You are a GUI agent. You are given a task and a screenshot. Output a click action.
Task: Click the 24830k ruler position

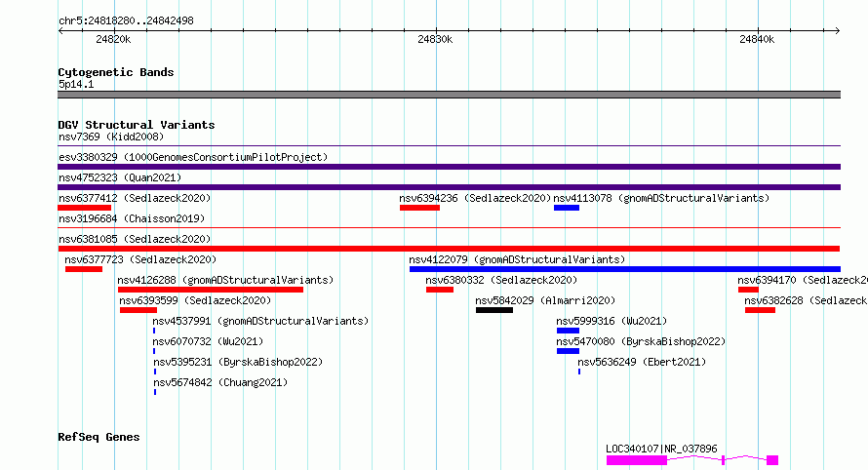click(x=435, y=39)
